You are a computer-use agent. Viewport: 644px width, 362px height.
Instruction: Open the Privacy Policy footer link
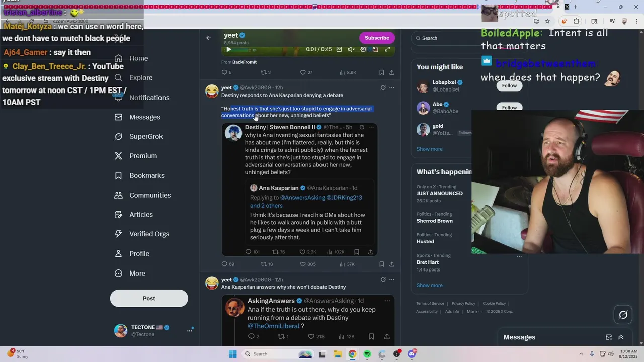click(x=463, y=304)
